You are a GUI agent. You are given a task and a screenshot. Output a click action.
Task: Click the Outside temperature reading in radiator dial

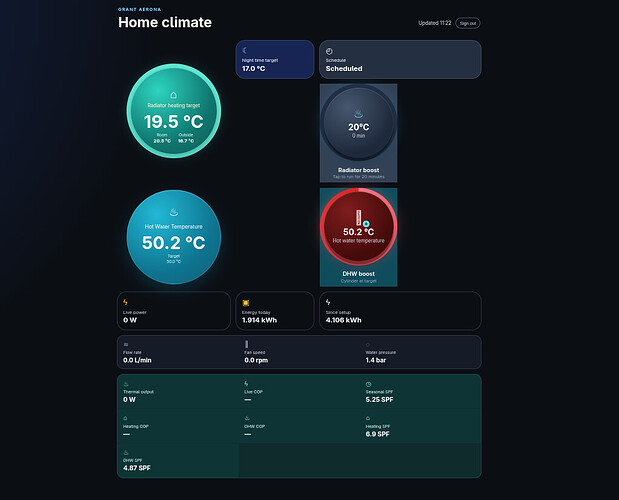186,138
